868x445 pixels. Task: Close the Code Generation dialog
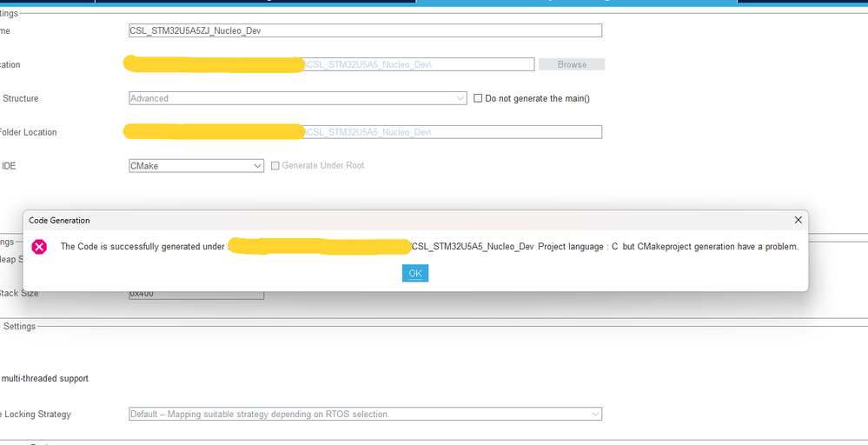pos(798,220)
